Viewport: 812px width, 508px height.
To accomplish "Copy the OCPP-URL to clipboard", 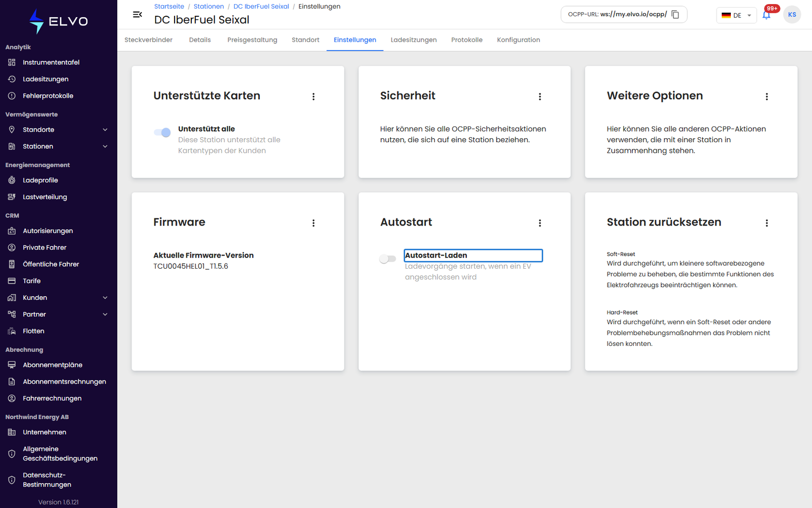I will pos(675,15).
